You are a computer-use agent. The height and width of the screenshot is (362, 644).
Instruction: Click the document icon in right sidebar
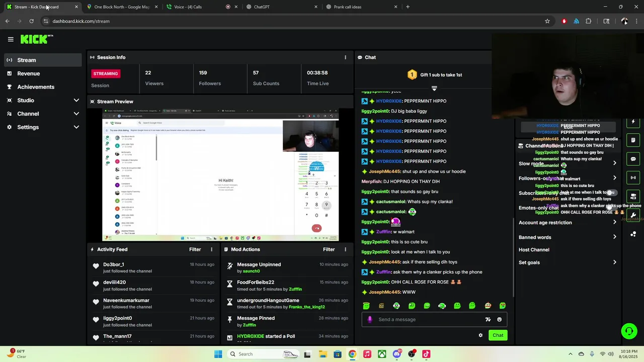[x=633, y=140]
